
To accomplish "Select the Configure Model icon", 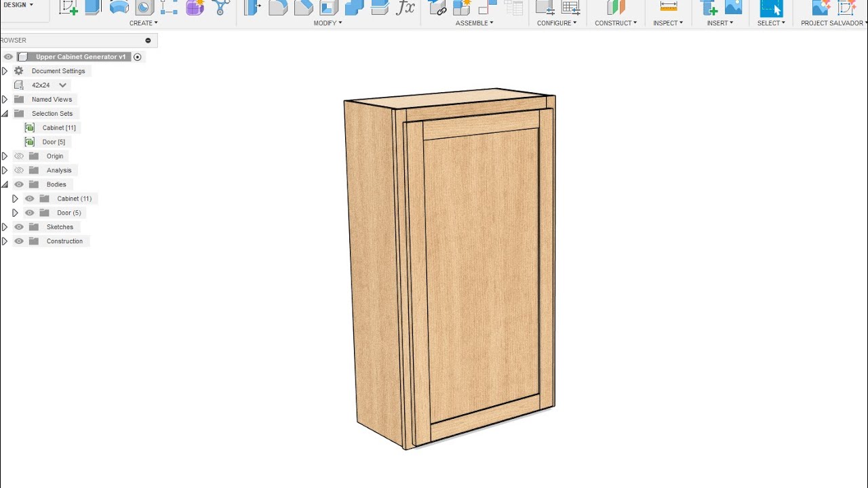I will tap(545, 7).
